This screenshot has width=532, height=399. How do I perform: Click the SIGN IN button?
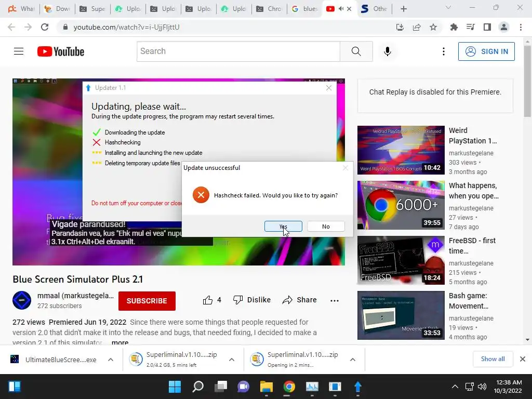pyautogui.click(x=486, y=51)
